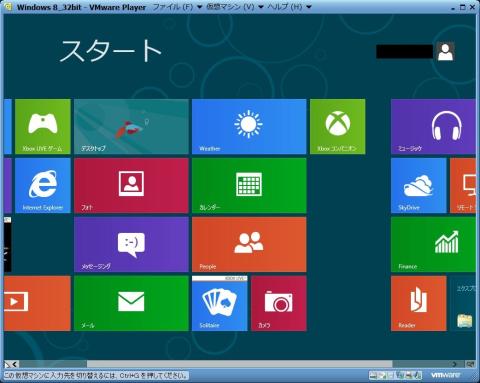This screenshot has width=480, height=383.
Task: Open the People tile
Action: coord(249,244)
